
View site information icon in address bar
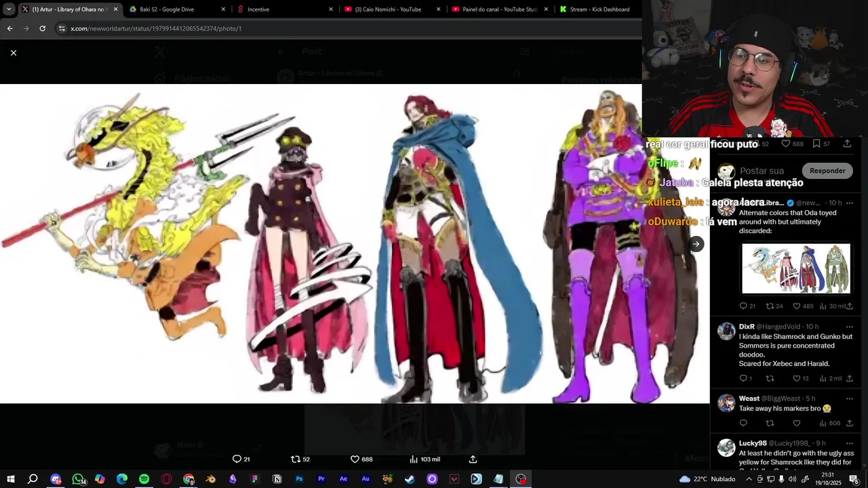(62, 28)
